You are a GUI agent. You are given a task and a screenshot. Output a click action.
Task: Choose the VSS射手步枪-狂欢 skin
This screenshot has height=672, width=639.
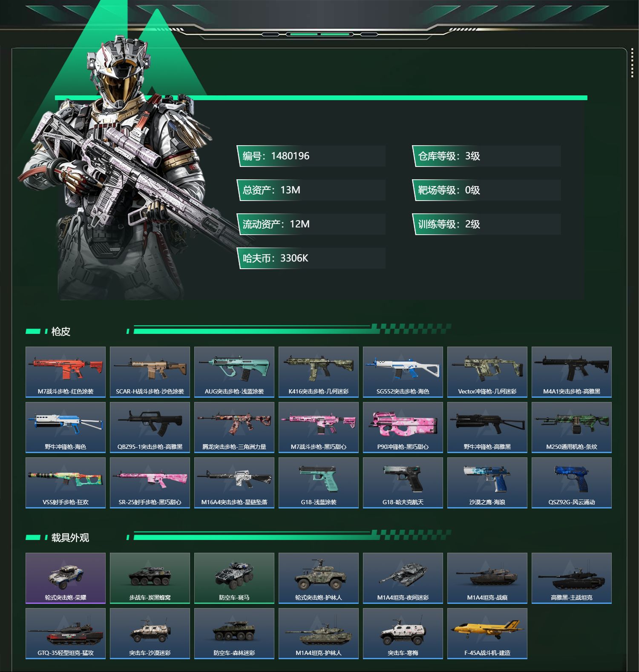point(66,483)
